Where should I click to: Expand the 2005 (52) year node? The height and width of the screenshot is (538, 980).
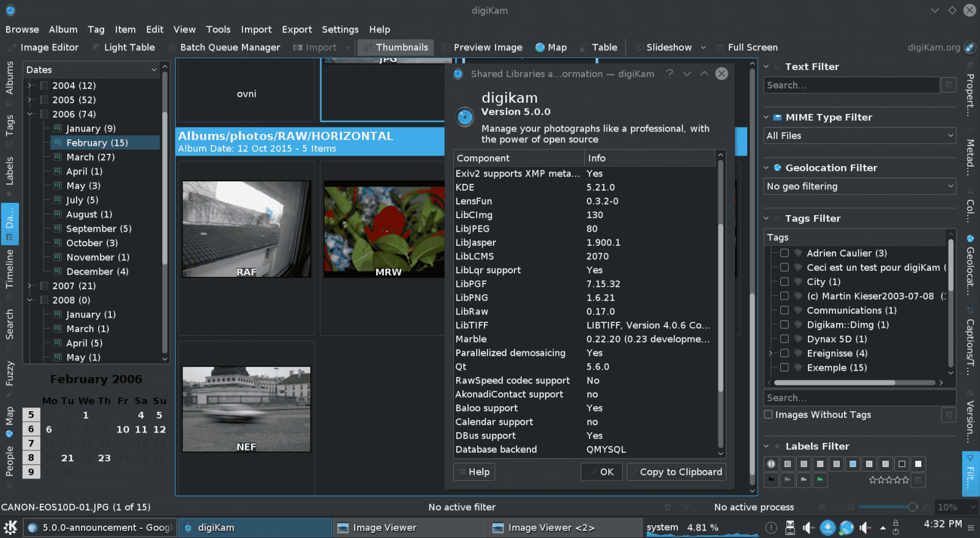(29, 100)
